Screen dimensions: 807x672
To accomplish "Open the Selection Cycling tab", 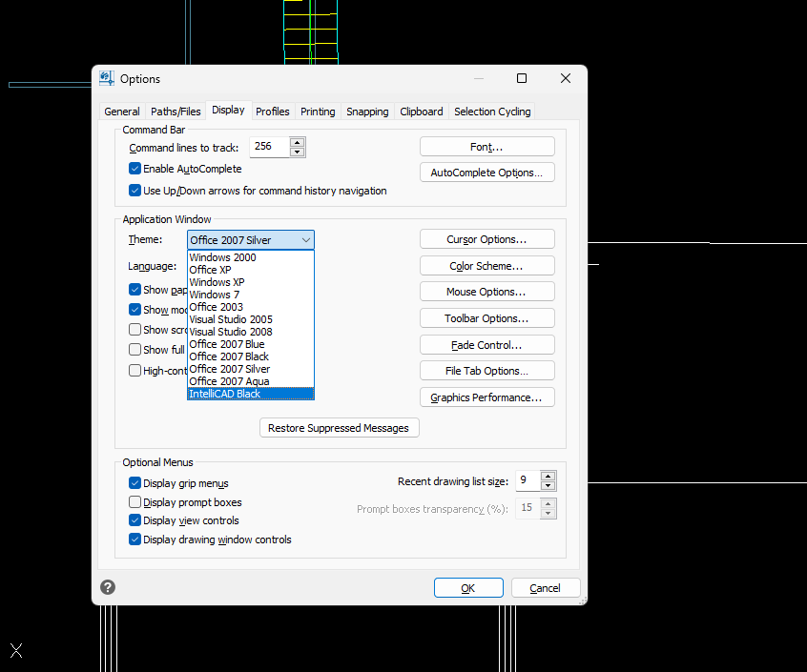I will pyautogui.click(x=492, y=112).
